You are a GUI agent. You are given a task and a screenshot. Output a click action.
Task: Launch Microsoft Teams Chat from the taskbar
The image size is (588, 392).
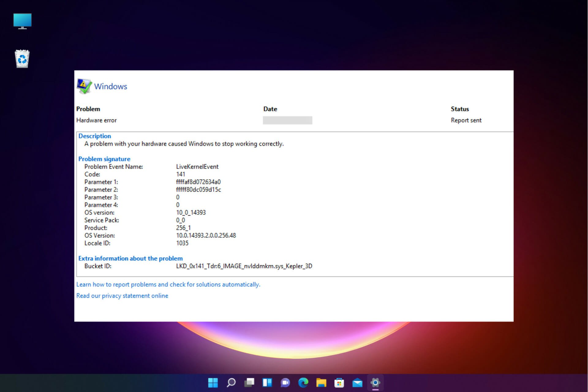(x=285, y=383)
